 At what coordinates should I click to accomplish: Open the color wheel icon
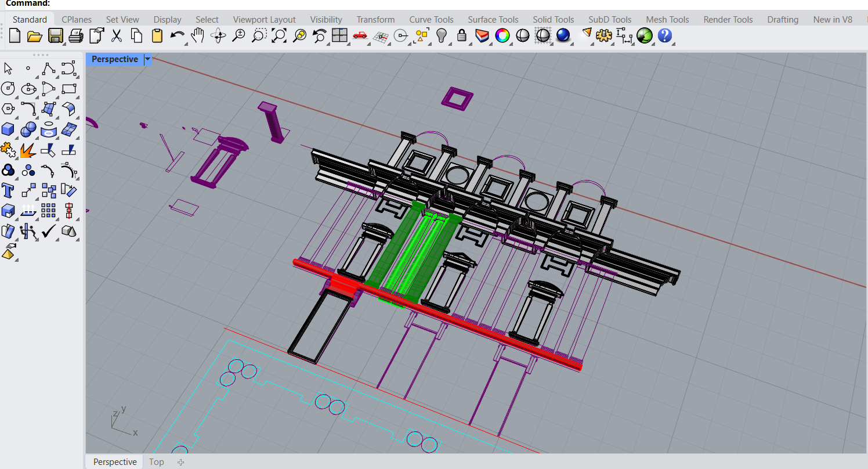coord(502,36)
